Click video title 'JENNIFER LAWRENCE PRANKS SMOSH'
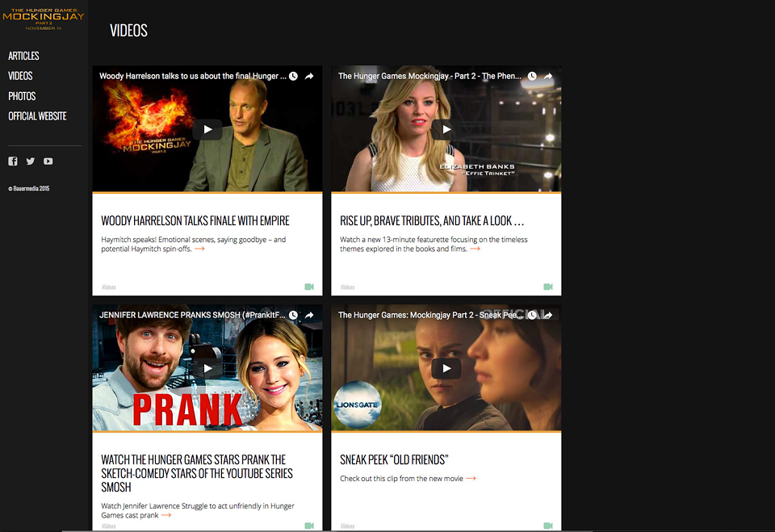Viewport: 775px width, 532px height. tap(192, 315)
